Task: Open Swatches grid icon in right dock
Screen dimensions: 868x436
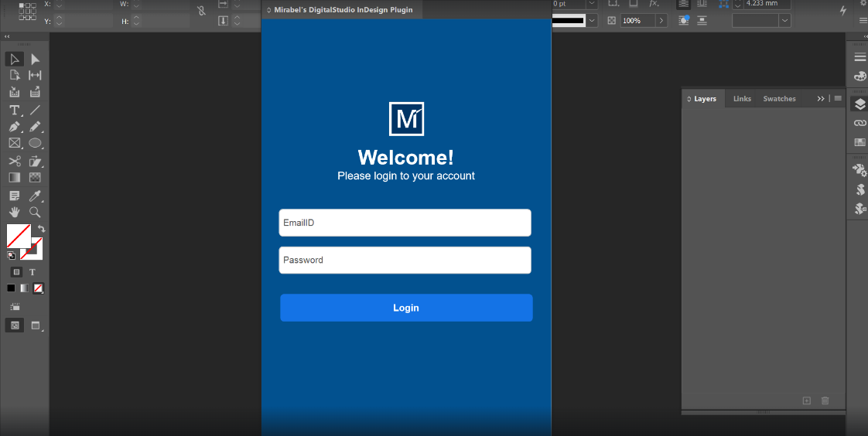Action: pyautogui.click(x=859, y=142)
